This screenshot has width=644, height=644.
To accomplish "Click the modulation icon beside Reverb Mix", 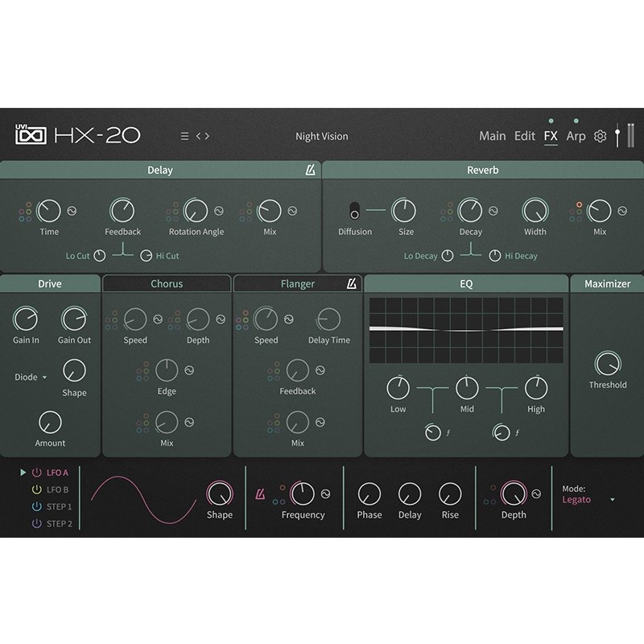I will click(x=622, y=211).
